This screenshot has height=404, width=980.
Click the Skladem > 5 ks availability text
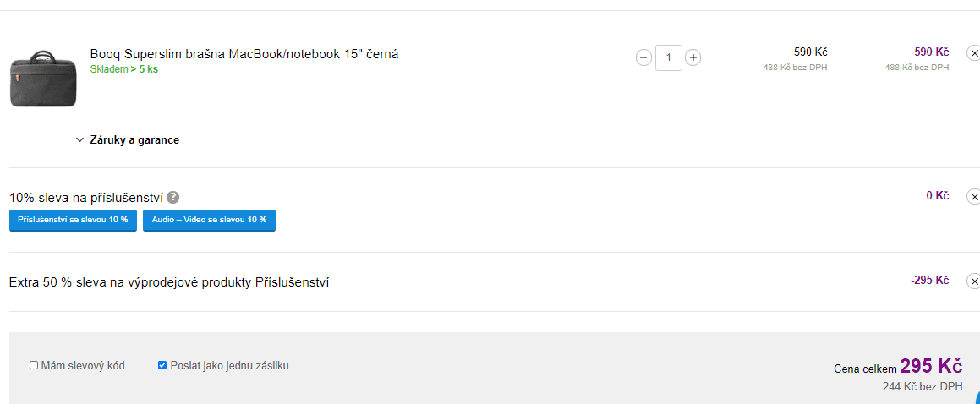(x=124, y=69)
